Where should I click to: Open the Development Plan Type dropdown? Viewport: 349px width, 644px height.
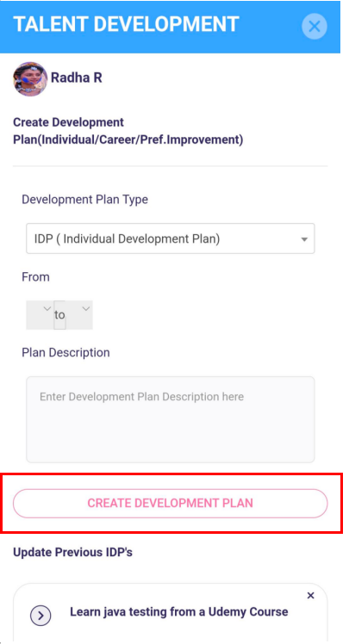point(170,238)
